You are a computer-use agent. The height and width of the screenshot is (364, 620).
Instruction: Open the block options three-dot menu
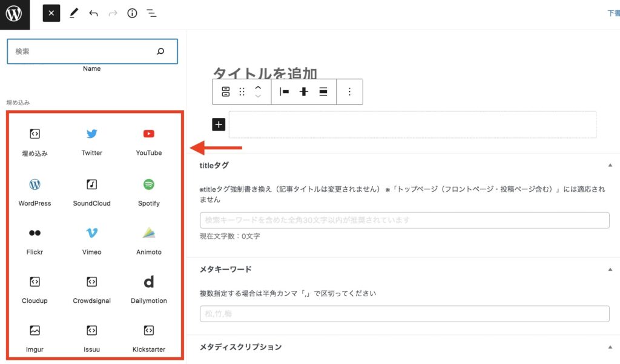[349, 91]
